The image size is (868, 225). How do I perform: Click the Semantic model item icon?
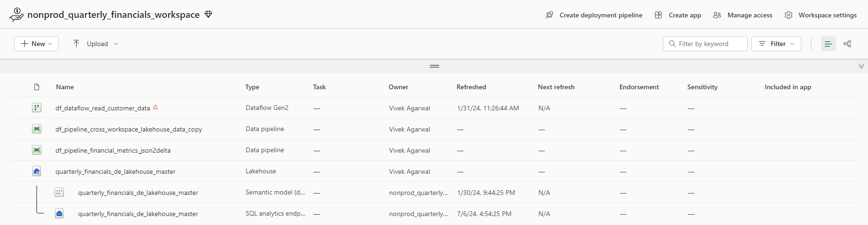coord(59,192)
